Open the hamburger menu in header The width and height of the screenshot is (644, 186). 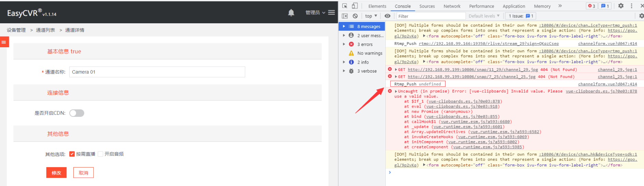click(x=331, y=13)
